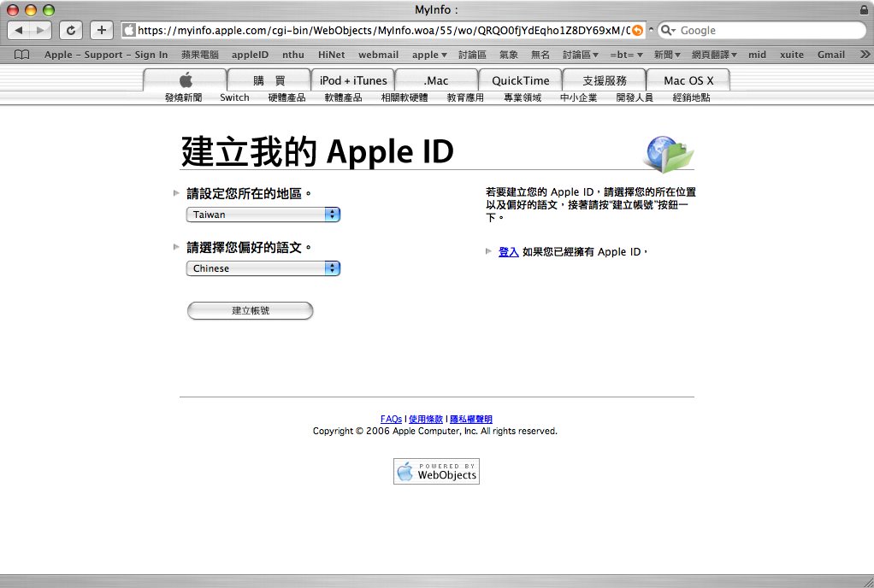Open the iPod + iTunes tab
Viewport: 874px width, 588px height.
coord(353,80)
